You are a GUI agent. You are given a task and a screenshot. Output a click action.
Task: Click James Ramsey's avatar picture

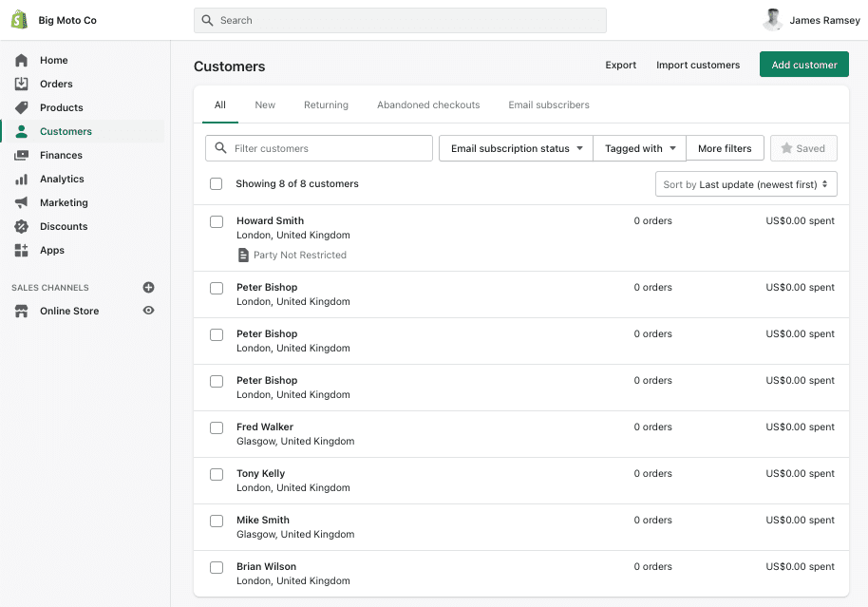772,20
